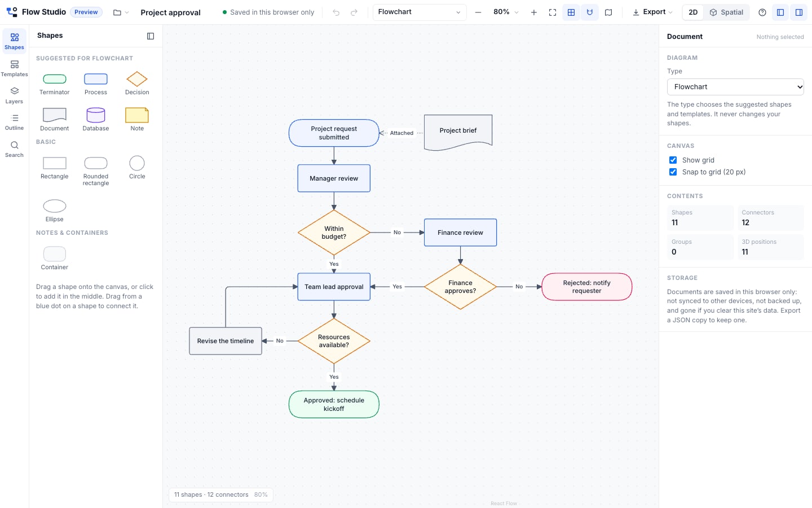Add a Note shape from palette

click(137, 120)
